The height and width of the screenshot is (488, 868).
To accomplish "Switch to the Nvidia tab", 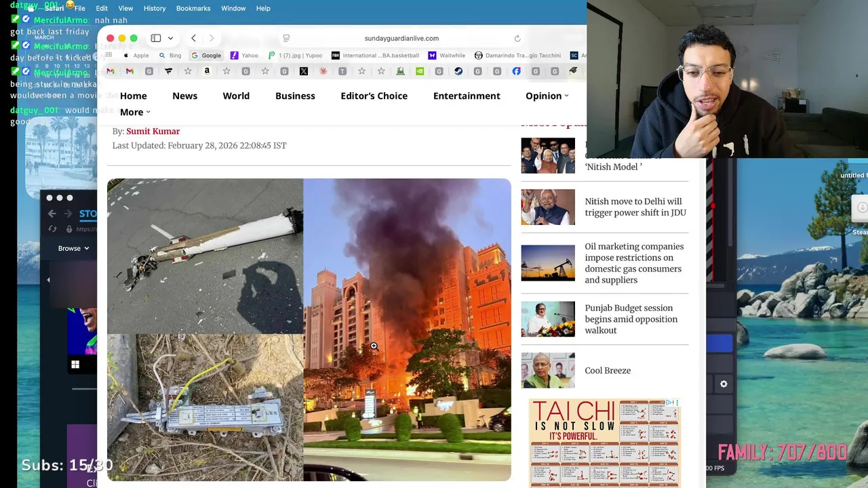I will [x=420, y=71].
